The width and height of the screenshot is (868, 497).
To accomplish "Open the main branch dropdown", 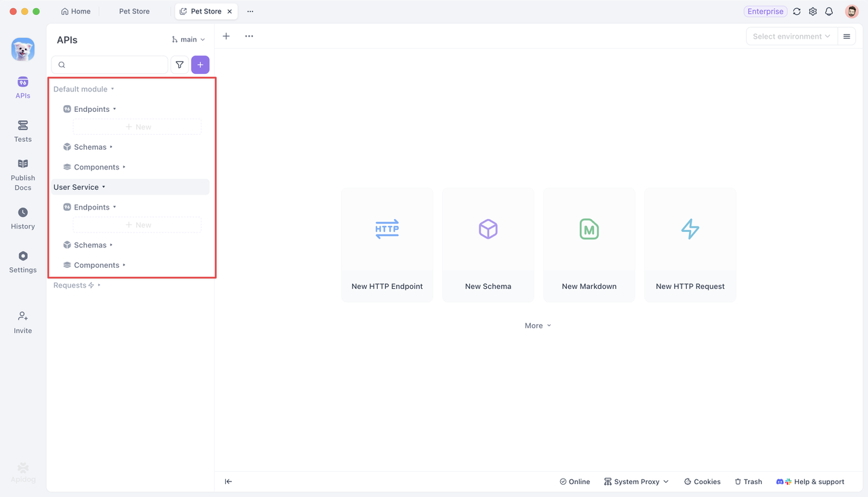I will [189, 40].
